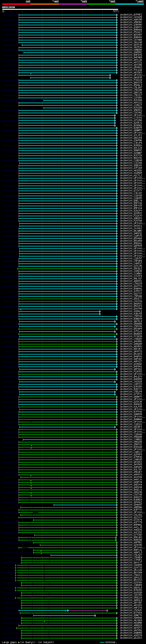Select the label UniRef100_B9RA94

point(131,30)
